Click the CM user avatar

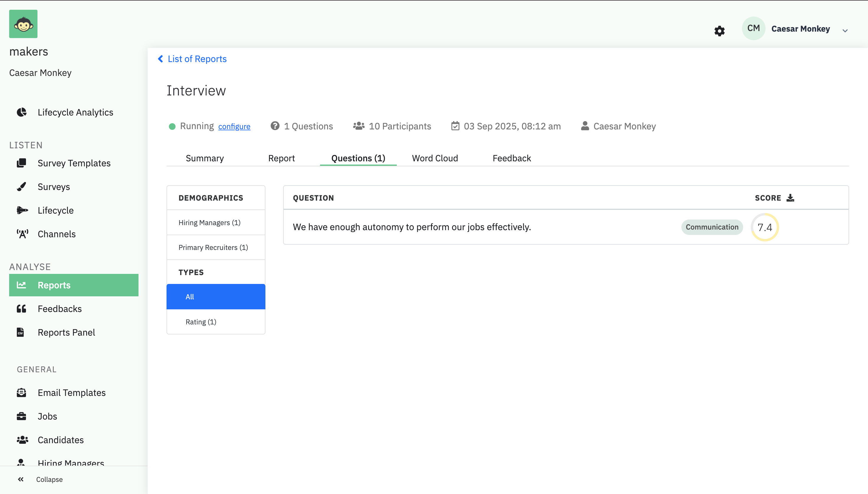pos(753,28)
